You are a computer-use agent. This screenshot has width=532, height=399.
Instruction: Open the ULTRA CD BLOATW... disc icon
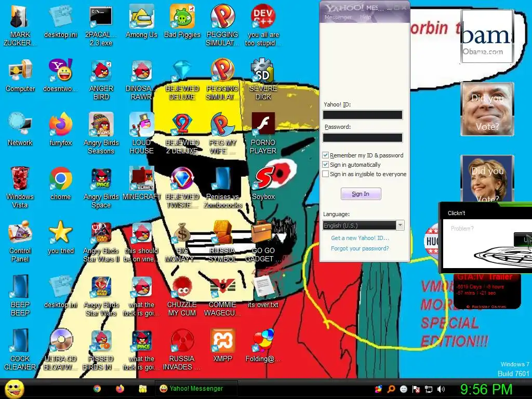pyautogui.click(x=60, y=349)
